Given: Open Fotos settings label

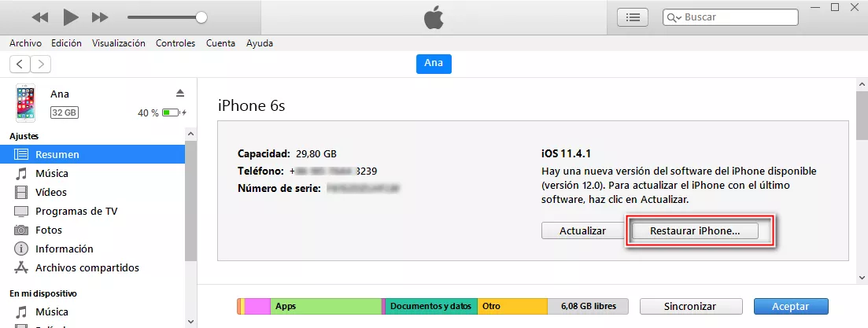Looking at the screenshot, I should point(49,230).
